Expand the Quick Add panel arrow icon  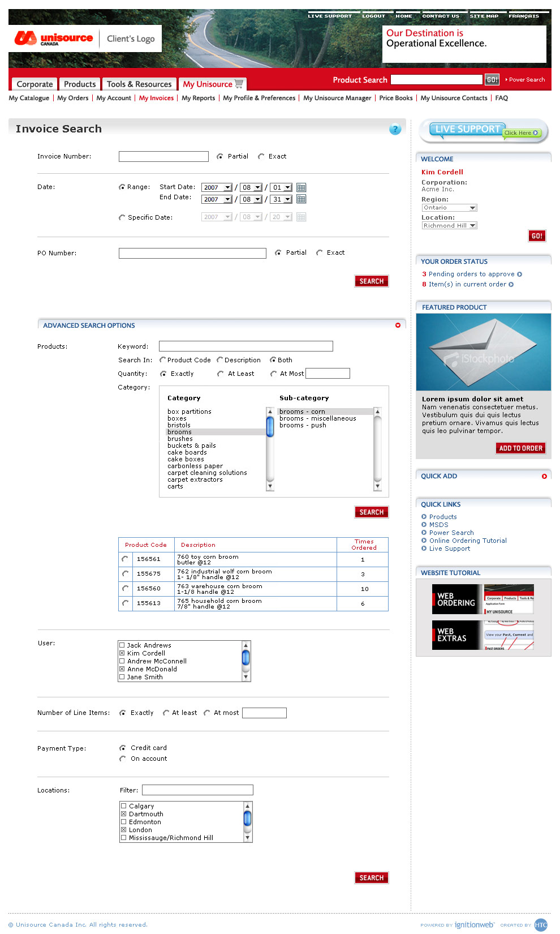(544, 477)
